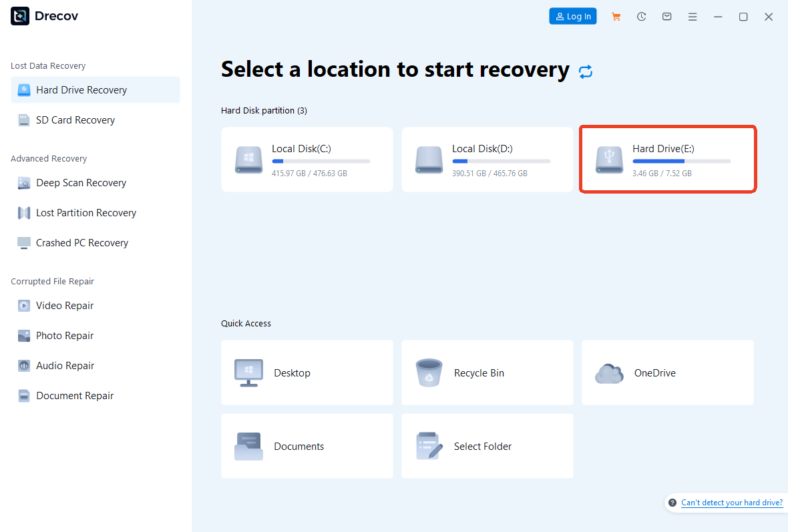Image resolution: width=788 pixels, height=532 pixels.
Task: Open the shopping cart store icon
Action: click(616, 16)
